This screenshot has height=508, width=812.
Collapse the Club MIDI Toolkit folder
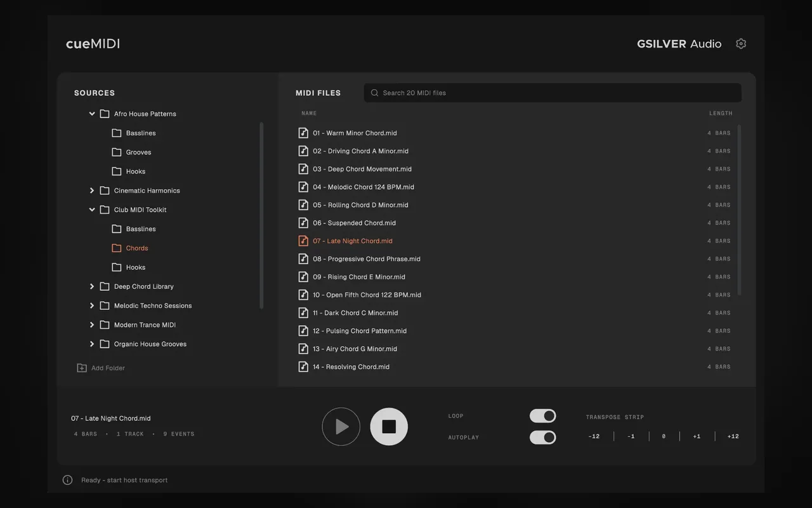coord(92,210)
